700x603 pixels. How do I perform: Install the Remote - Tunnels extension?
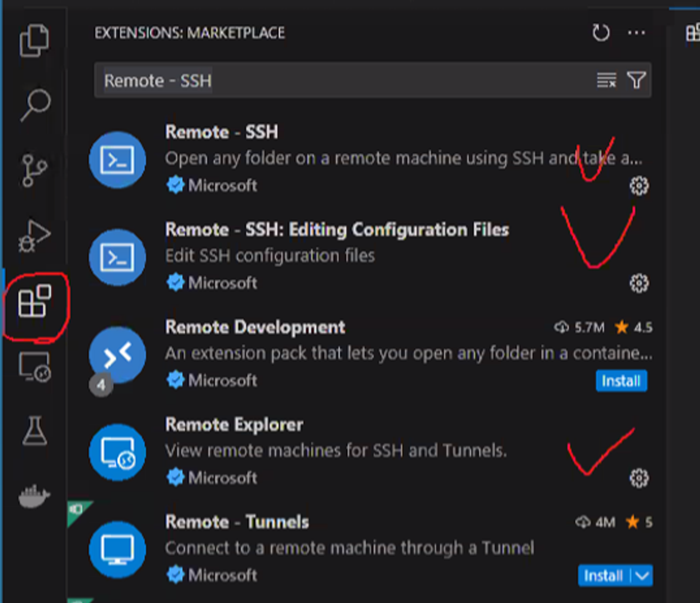(x=604, y=575)
